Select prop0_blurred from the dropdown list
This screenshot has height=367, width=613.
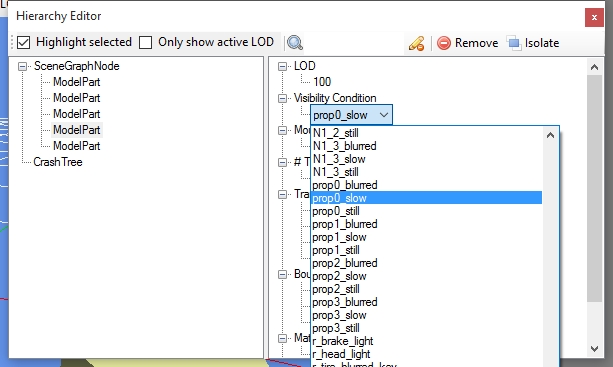[x=426, y=185]
